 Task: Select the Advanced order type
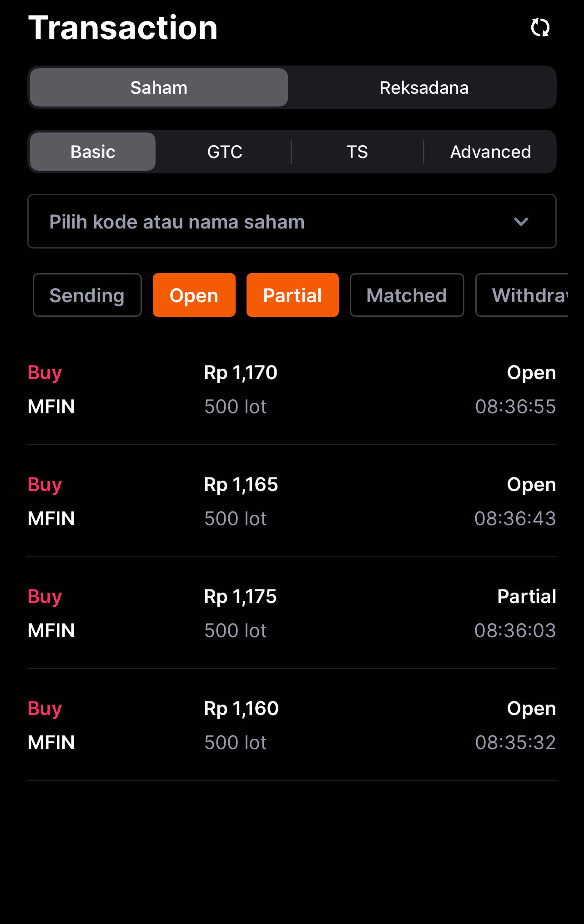coord(490,152)
